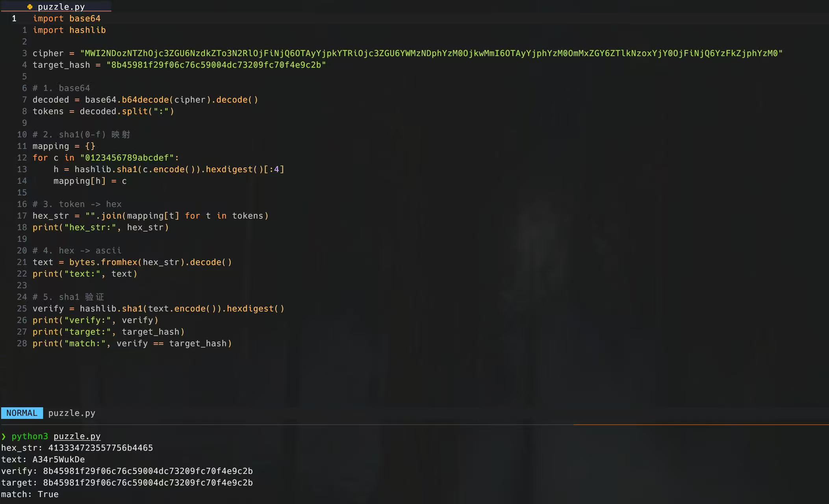Screen dimensions: 829x504
Task: Click the NORMAL mode indicator
Action: click(x=22, y=413)
